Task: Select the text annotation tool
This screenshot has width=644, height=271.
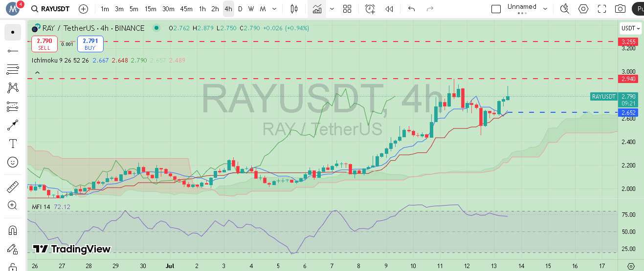Action: point(13,144)
